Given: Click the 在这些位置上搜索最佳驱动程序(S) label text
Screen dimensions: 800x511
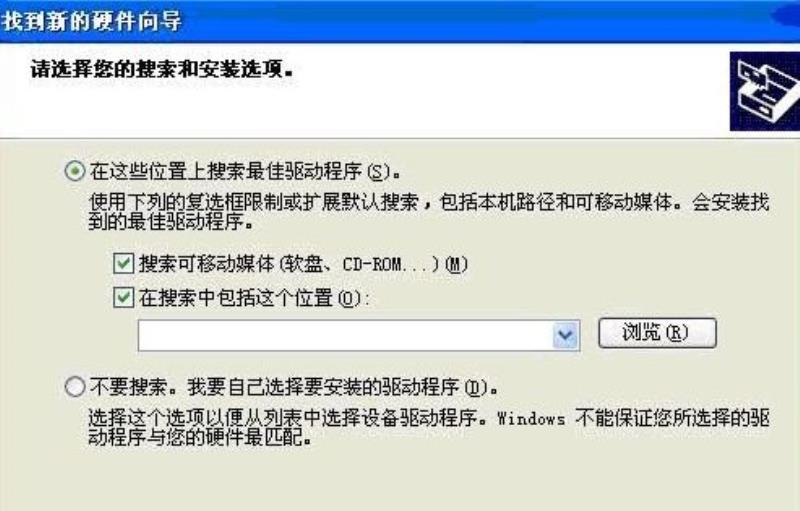Looking at the screenshot, I should tap(245, 172).
